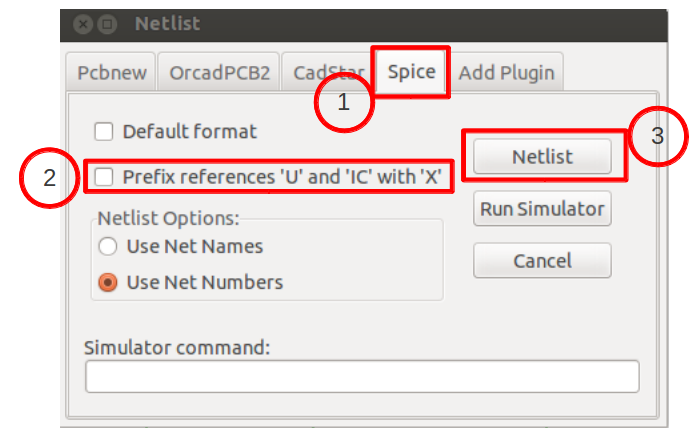
Task: Select the CadStar tab
Action: (328, 72)
